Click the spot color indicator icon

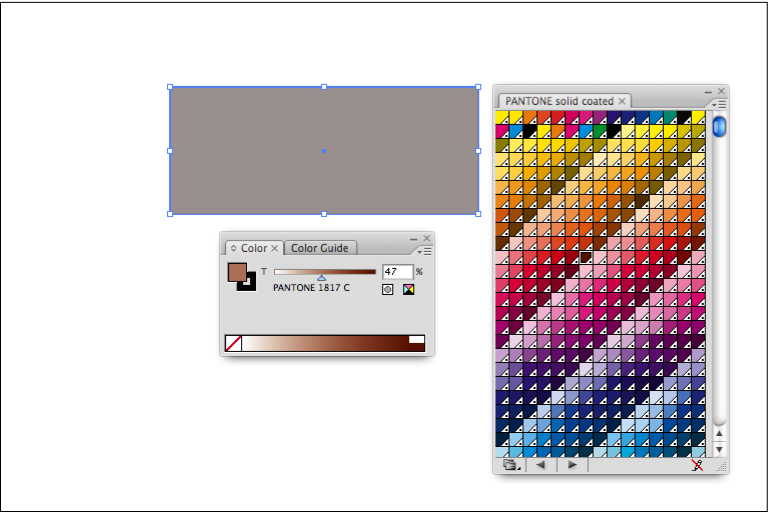point(388,290)
